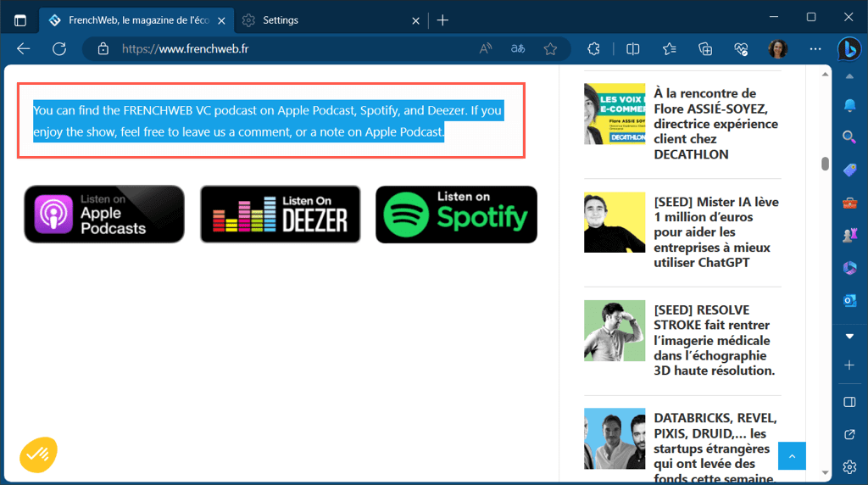Open the Extensions puzzle icon
This screenshot has width=868, height=485.
click(594, 49)
